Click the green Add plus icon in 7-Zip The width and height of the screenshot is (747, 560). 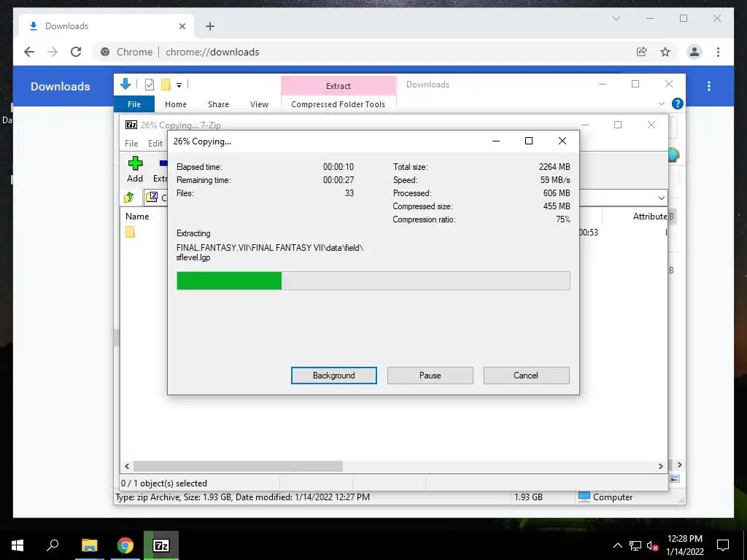pyautogui.click(x=135, y=163)
